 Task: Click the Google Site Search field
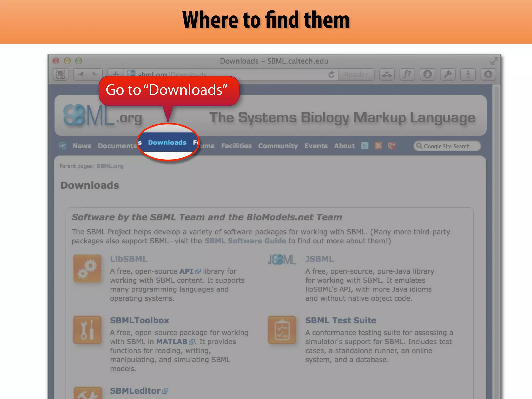(x=447, y=146)
